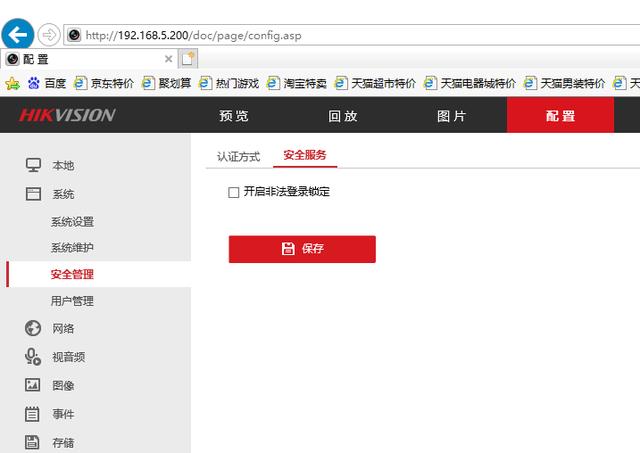
Task: Open the 认证方式 tab
Action: [238, 156]
